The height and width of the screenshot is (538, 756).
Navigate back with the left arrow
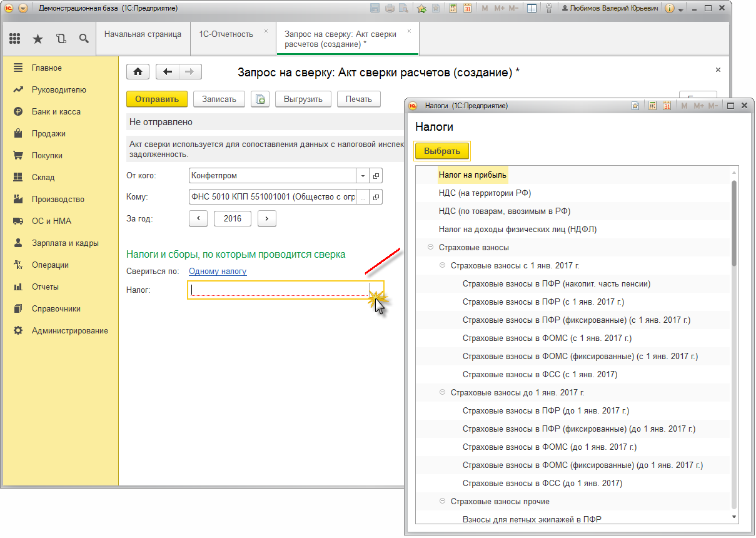167,71
